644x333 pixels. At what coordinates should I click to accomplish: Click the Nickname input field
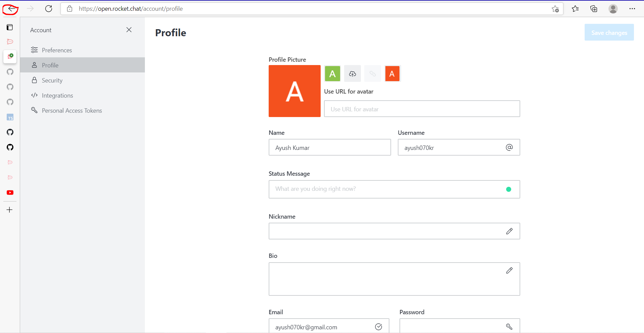pyautogui.click(x=394, y=231)
